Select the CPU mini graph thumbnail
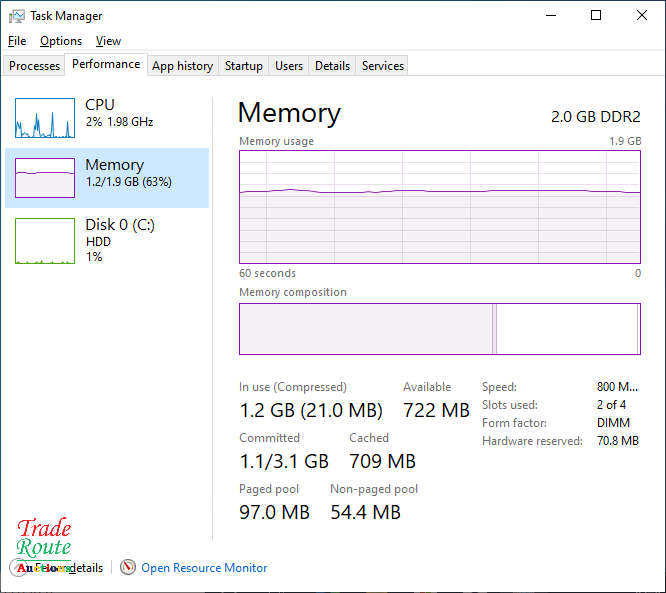 click(45, 118)
